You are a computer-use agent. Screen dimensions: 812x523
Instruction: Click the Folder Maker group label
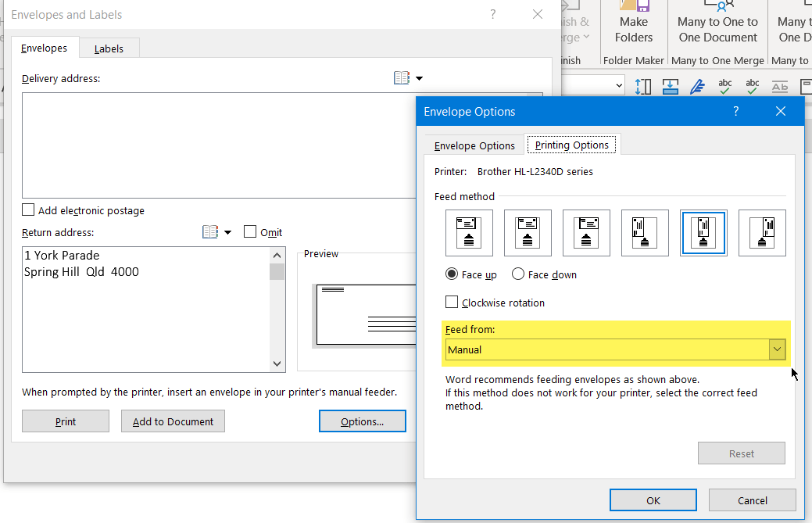633,60
